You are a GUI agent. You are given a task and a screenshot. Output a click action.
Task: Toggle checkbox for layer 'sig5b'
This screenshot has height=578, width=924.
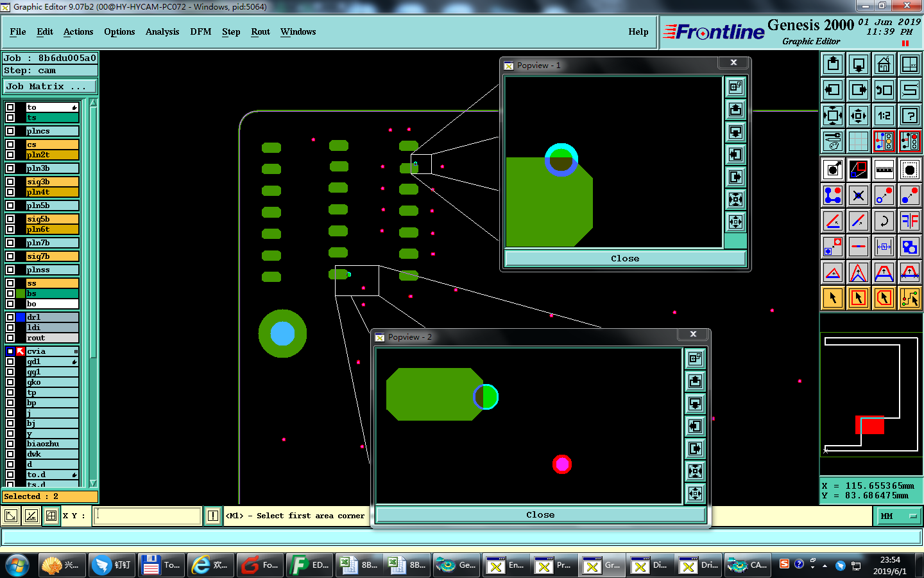[10, 219]
